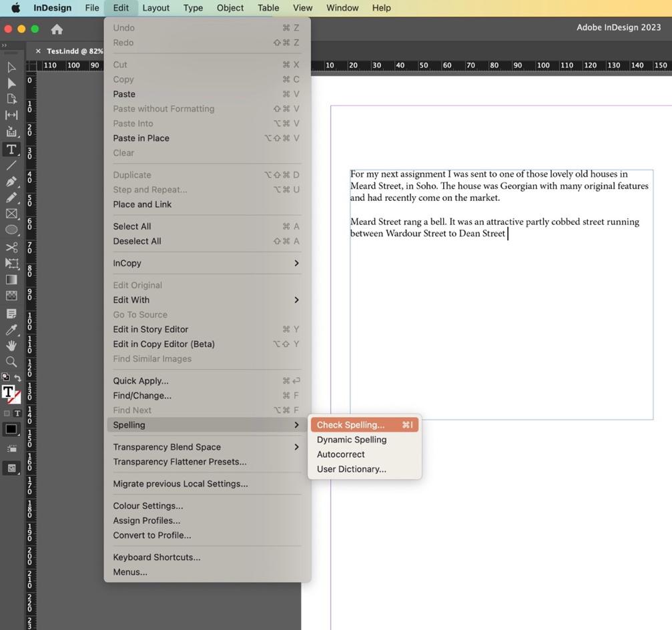The image size is (672, 630).
Task: Set Formatting Affects Text
Action: [17, 414]
